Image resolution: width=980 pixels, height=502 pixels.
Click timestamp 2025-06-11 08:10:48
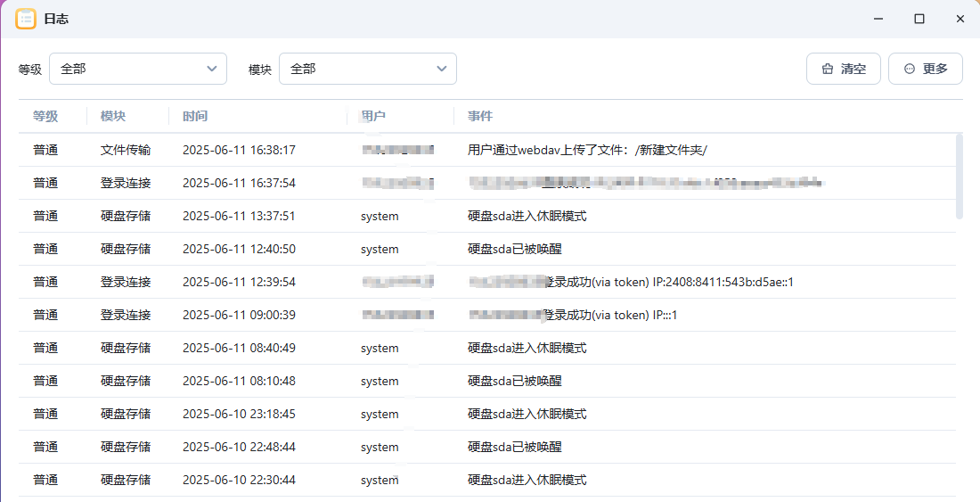[x=239, y=382]
